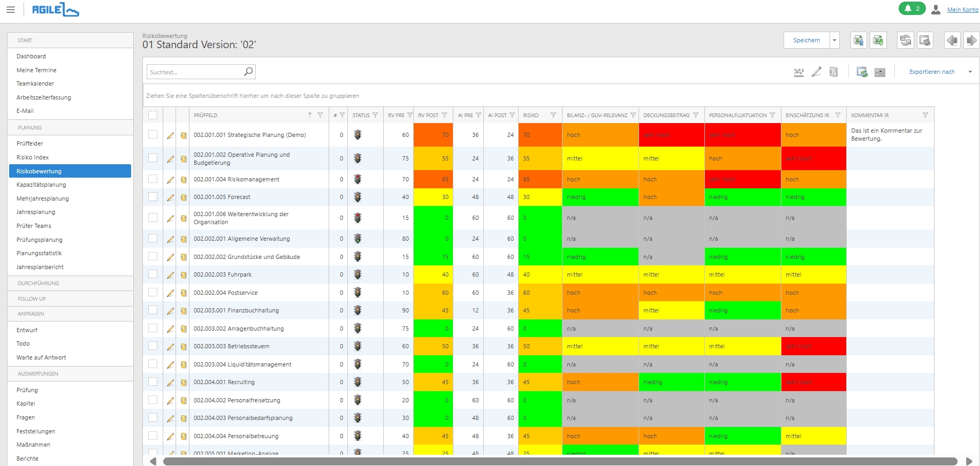Expand the Durchführung sidebar section

coord(70,283)
